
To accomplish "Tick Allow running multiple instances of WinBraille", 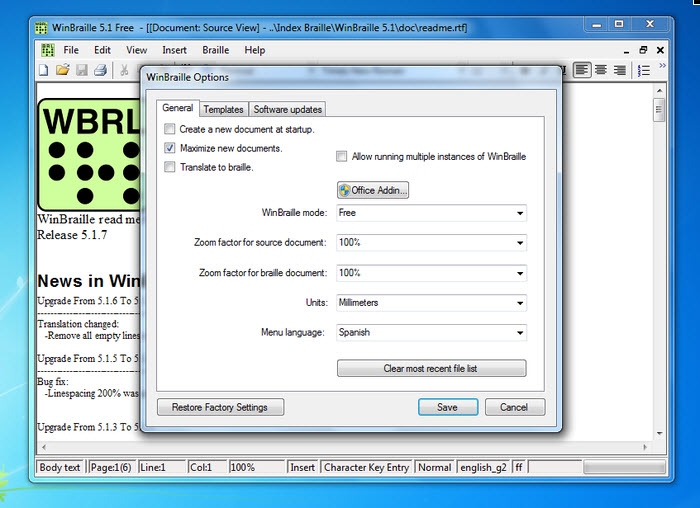I will click(342, 156).
